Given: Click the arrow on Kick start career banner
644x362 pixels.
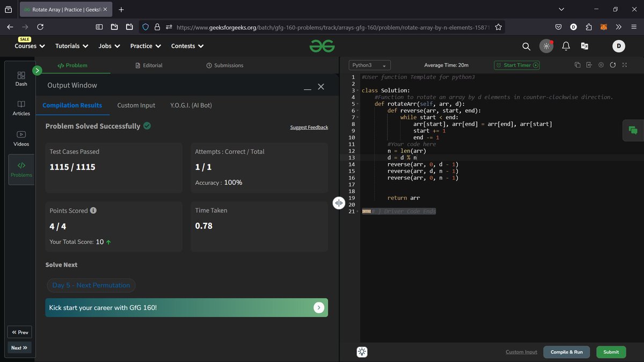Looking at the screenshot, I should [319, 308].
